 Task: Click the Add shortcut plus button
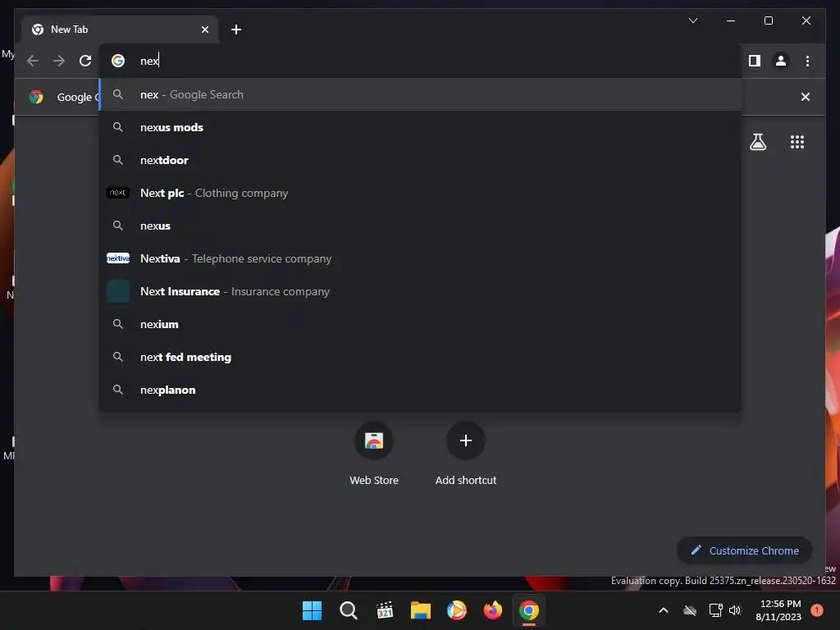[x=466, y=441]
